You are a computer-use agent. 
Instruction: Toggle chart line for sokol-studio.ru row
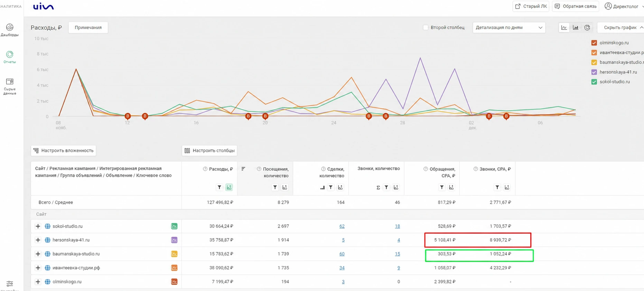coord(174,226)
